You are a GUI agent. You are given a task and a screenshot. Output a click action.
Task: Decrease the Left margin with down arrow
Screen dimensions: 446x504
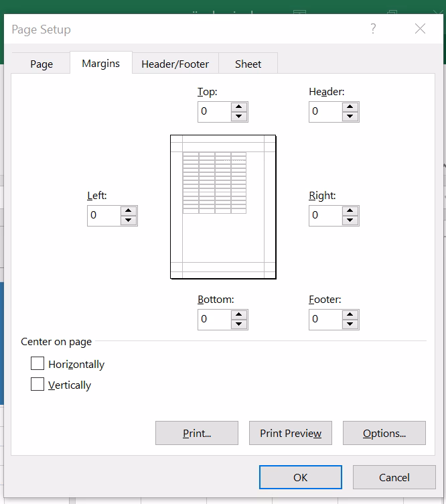(129, 220)
